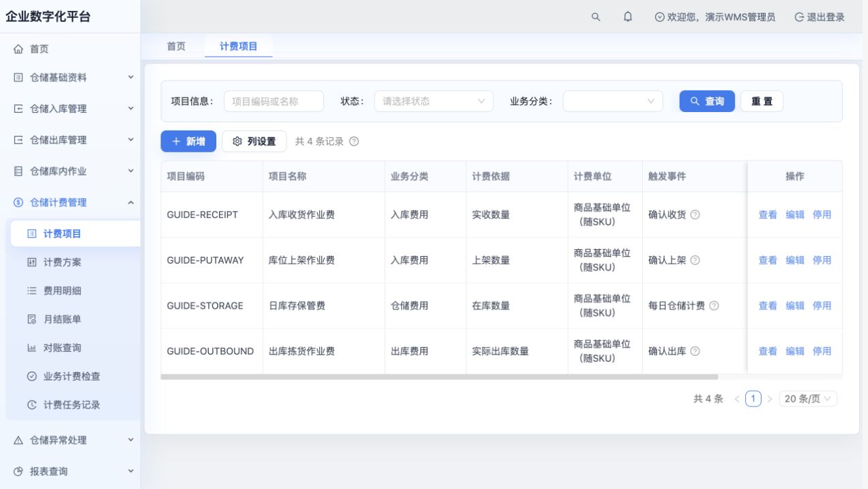Click the 仓储计费管理 currency icon

18,202
